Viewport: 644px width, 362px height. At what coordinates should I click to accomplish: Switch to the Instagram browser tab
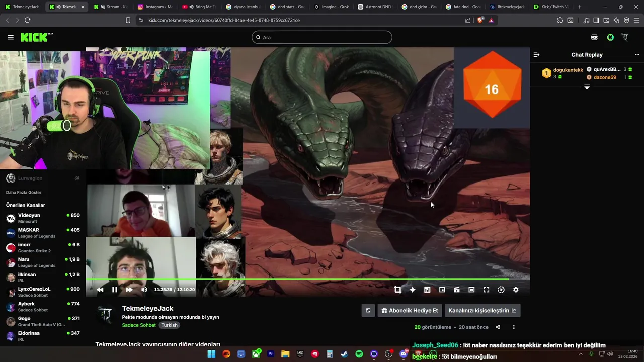pos(155,7)
